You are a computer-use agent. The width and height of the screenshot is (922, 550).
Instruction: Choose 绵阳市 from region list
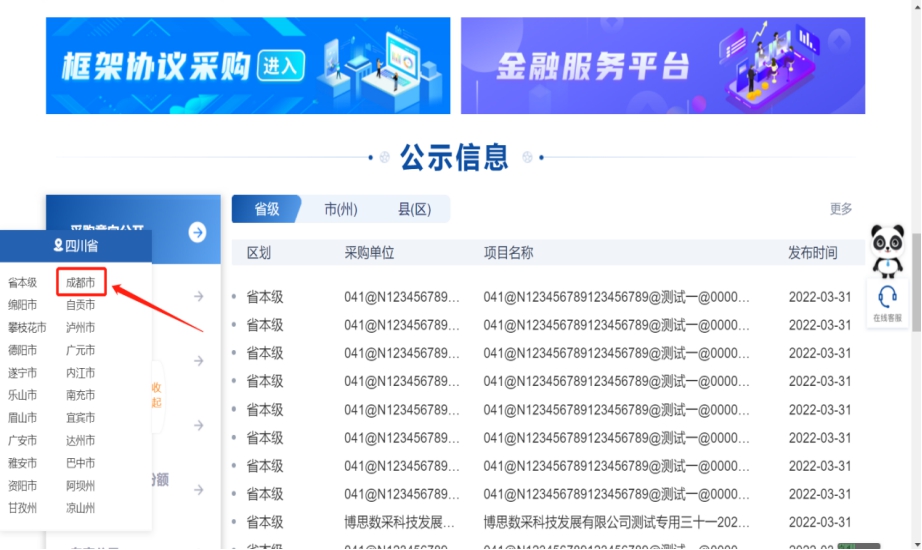22,305
